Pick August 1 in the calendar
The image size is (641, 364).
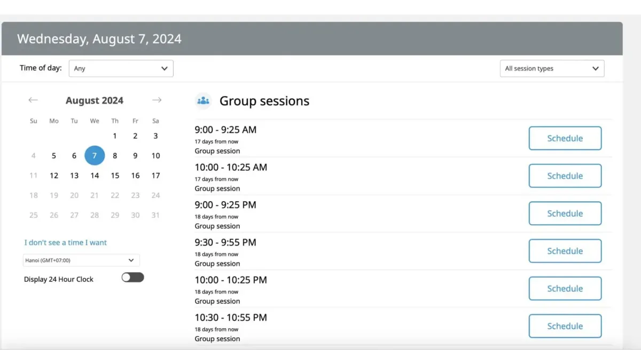pyautogui.click(x=115, y=136)
